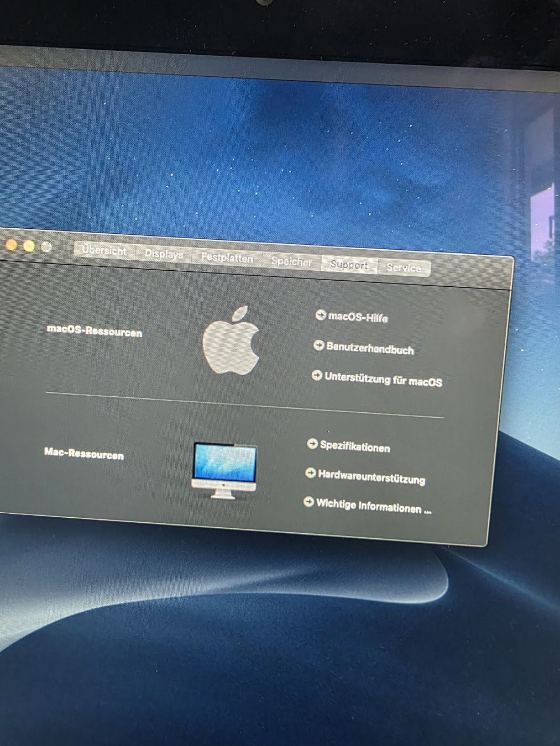Click the arrow icon beside Benutzerhandbuch
The image size is (560, 746).
318,345
